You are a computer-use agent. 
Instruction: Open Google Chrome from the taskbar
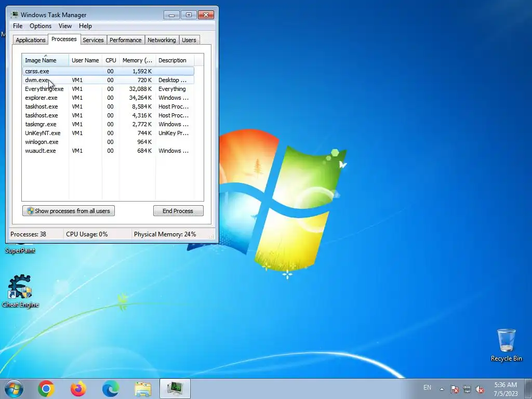[46, 389]
